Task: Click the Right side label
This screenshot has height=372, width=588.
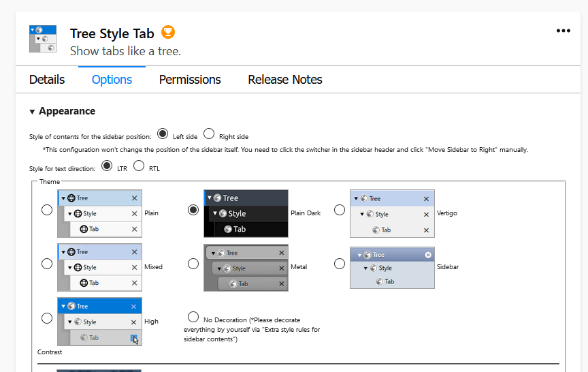Action: (x=233, y=137)
